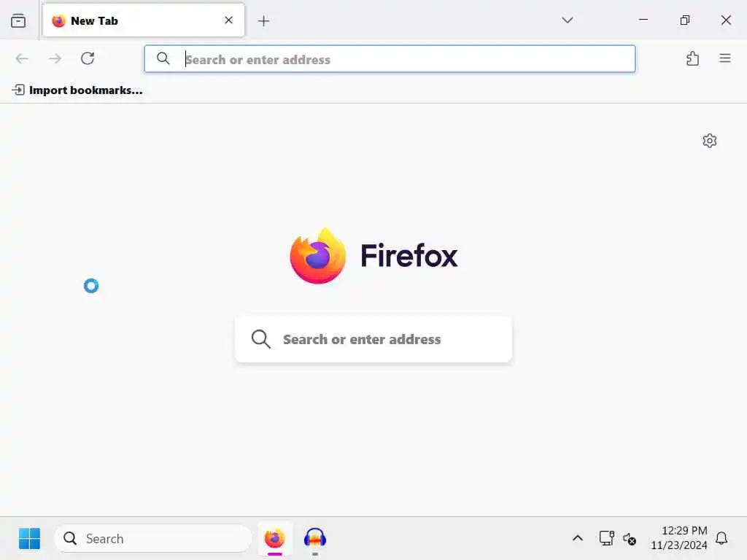Screen dimensions: 747x560
Task: Open the Extensions puzzle icon
Action: pyautogui.click(x=693, y=58)
